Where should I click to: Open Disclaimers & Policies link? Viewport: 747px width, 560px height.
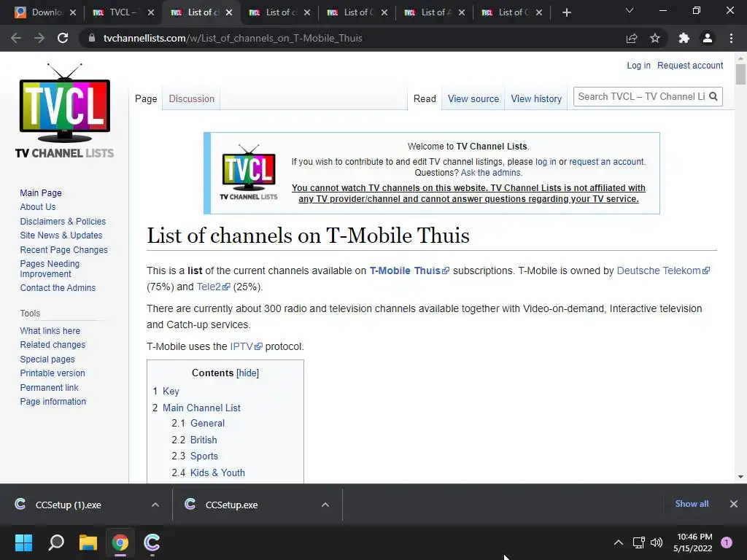click(x=63, y=222)
